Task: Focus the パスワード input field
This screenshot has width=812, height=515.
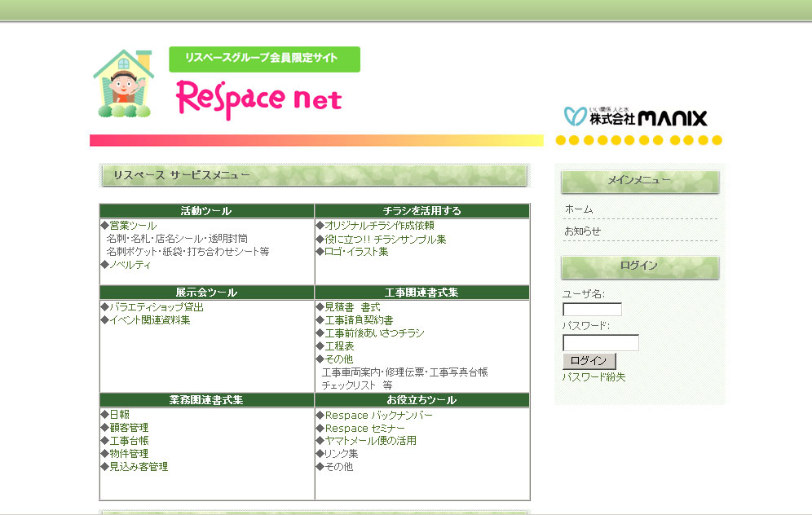Action: pos(601,342)
